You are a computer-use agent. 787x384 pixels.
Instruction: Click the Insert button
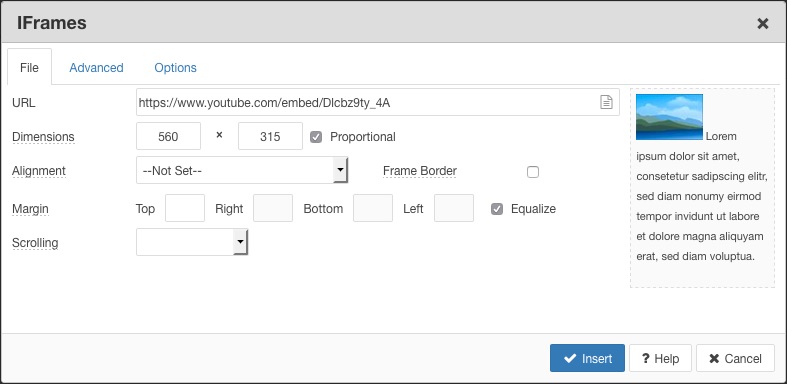click(x=587, y=358)
